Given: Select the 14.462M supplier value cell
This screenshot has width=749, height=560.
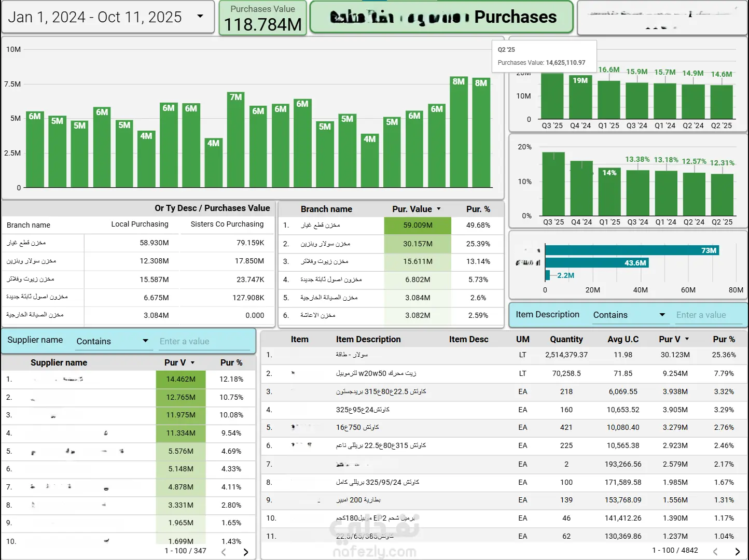Looking at the screenshot, I should tap(181, 380).
